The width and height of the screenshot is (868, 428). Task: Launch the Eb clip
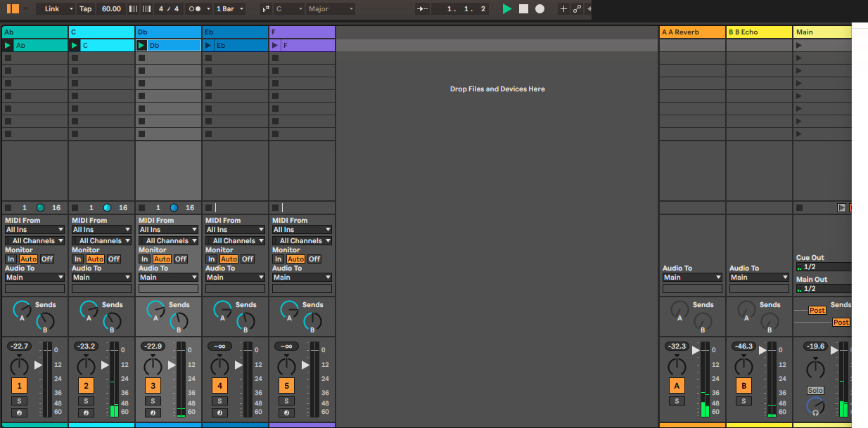[209, 46]
